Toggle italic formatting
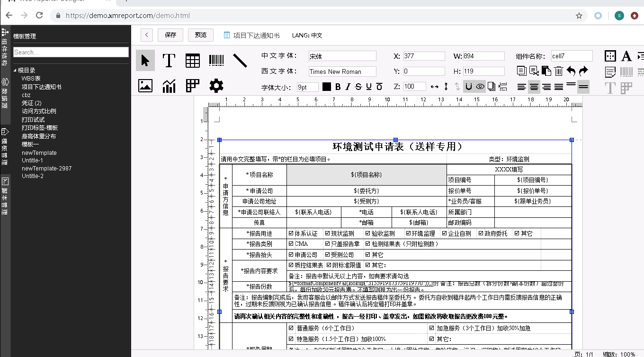Image resolution: width=644 pixels, height=357 pixels. tap(348, 87)
